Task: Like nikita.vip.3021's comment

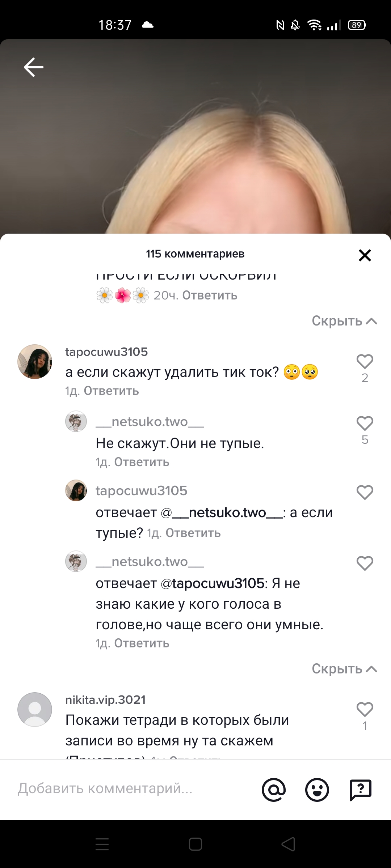Action: tap(365, 709)
